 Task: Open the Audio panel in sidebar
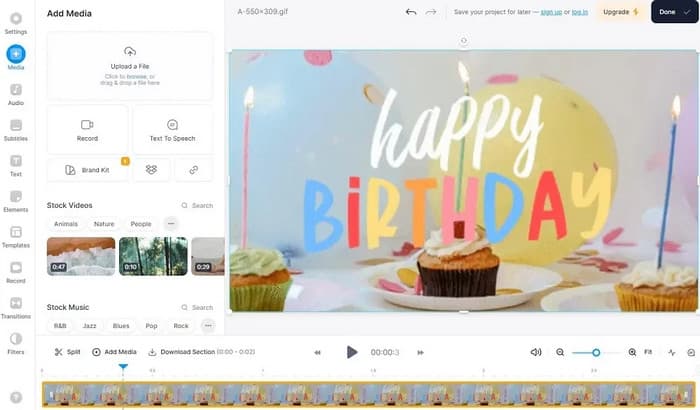[16, 94]
